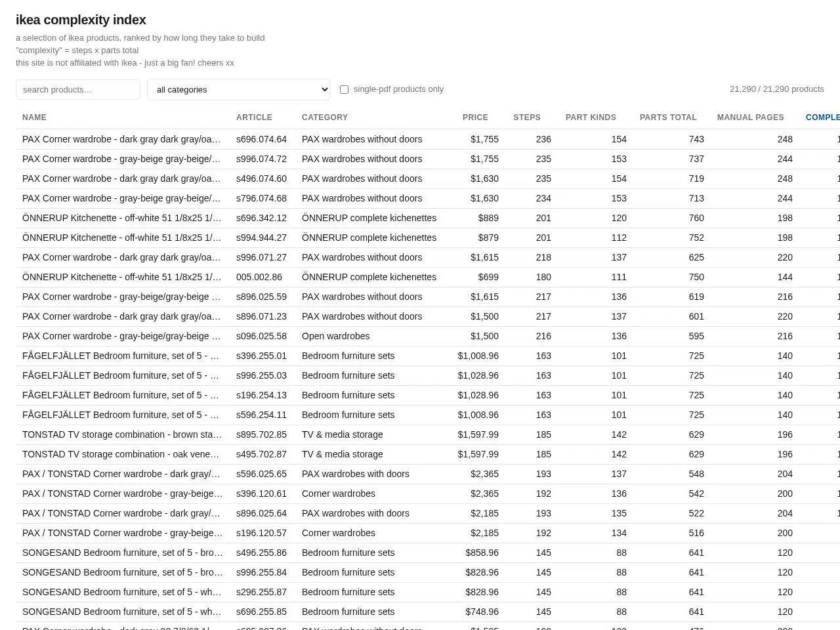Click article s296.255.87
This screenshot has width=840, height=630.
point(261,592)
